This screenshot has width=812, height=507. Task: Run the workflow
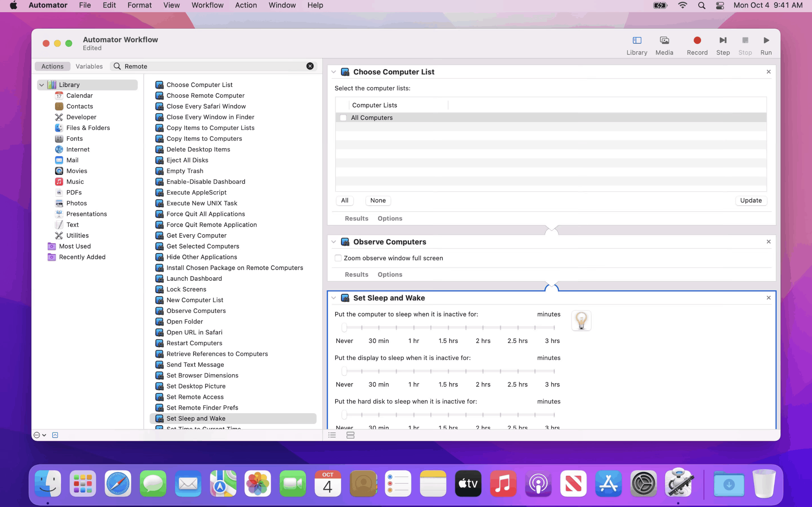click(766, 44)
